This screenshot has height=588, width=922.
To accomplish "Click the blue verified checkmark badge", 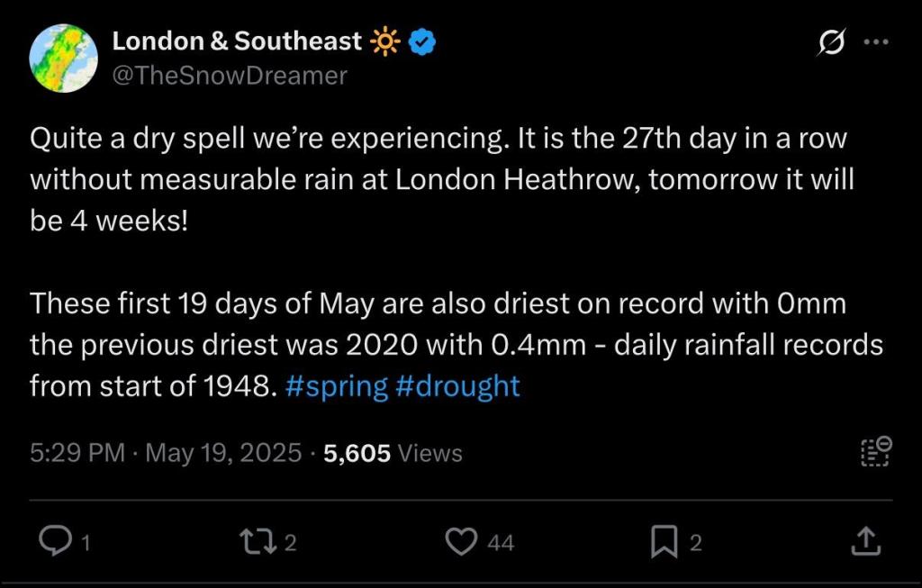I will click(x=423, y=41).
